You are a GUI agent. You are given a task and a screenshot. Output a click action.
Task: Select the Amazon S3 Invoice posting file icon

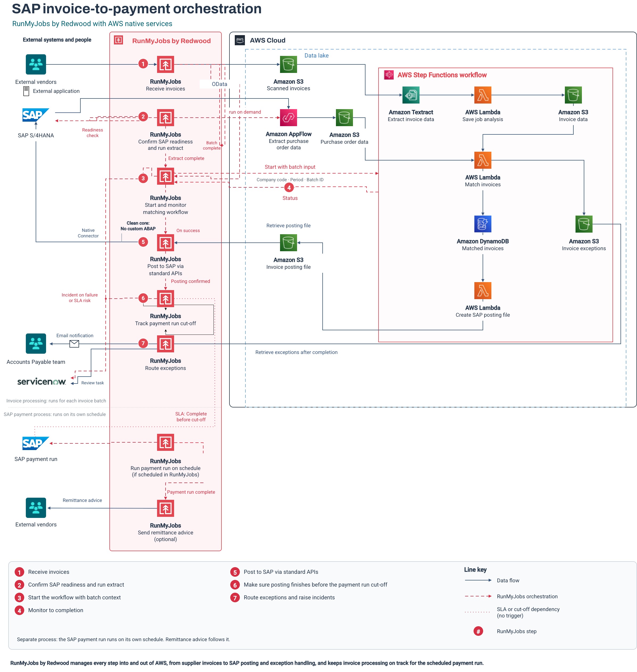(288, 243)
